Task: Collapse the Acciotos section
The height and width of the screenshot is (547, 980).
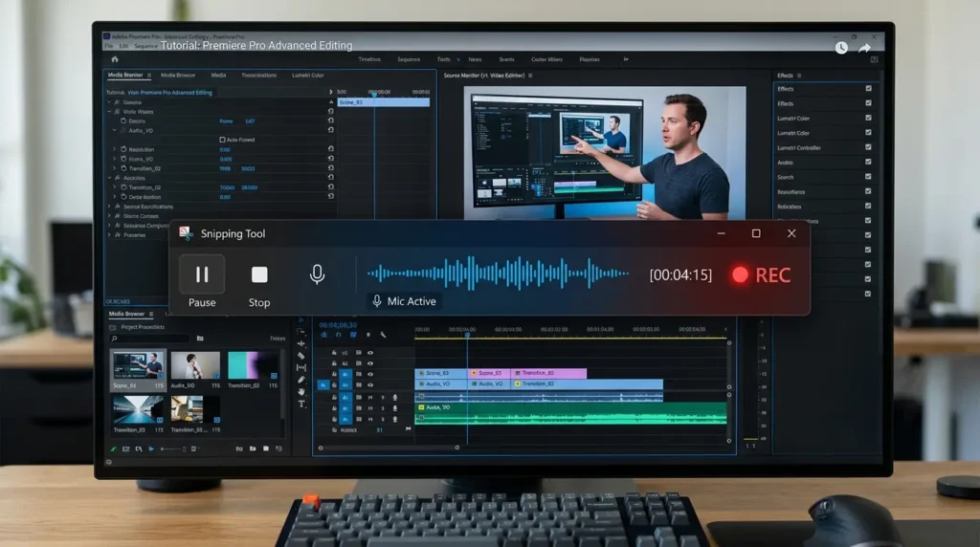Action: 109,178
